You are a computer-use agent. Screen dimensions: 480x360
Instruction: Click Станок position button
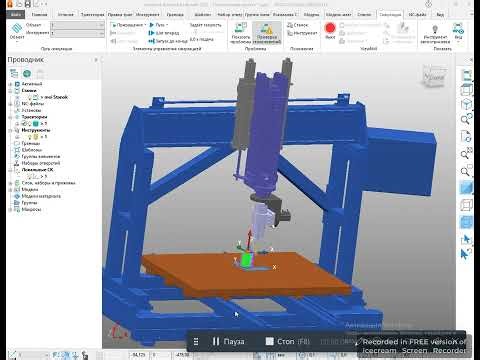tap(298, 25)
